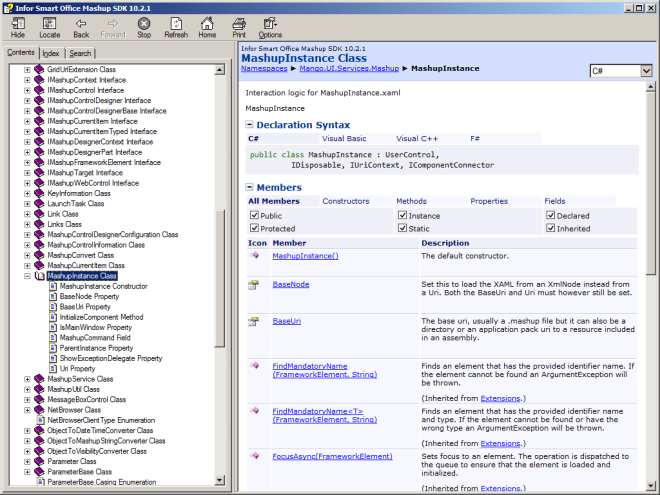The image size is (660, 495).
Task: Collapse the Declaration Syntax section
Action: click(x=250, y=124)
